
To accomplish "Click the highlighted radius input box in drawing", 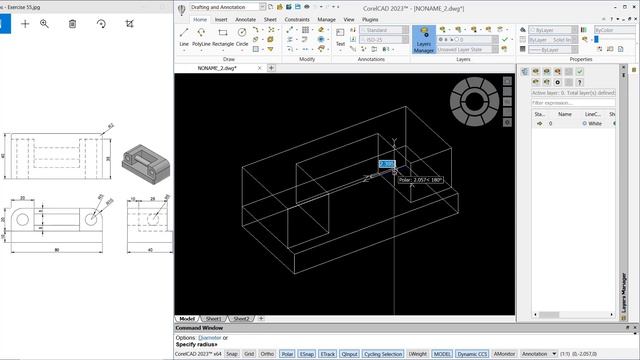I will click(387, 164).
